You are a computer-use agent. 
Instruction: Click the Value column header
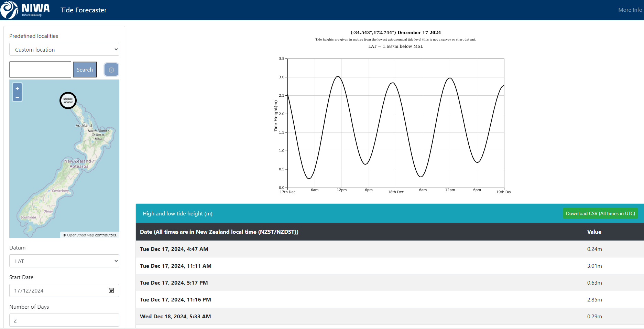click(x=594, y=232)
